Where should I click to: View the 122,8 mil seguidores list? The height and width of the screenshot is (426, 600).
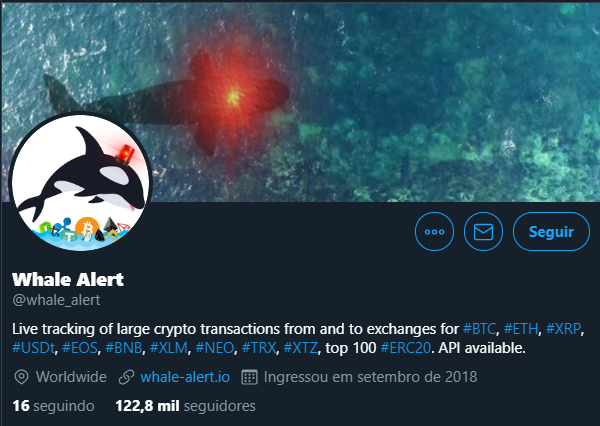pyautogui.click(x=186, y=406)
